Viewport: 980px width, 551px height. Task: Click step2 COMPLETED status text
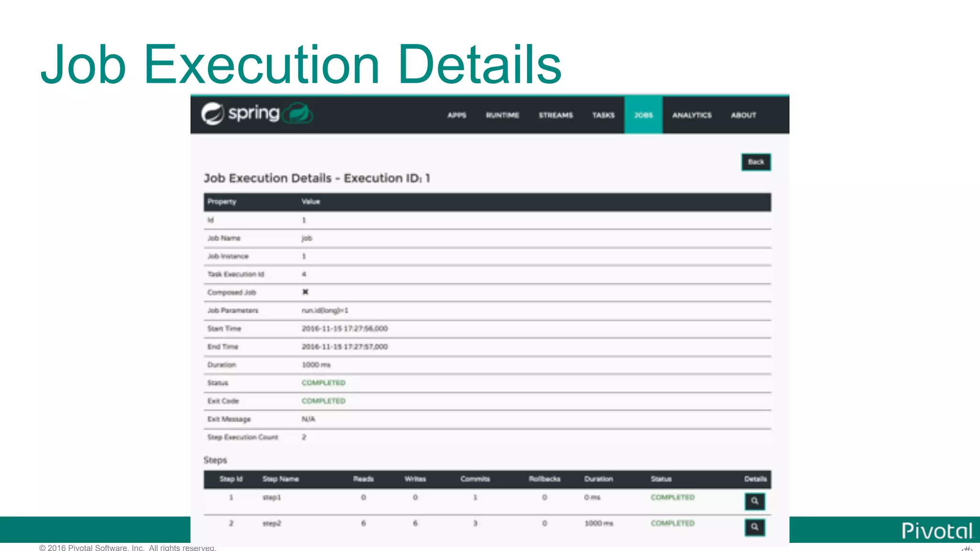coord(672,524)
